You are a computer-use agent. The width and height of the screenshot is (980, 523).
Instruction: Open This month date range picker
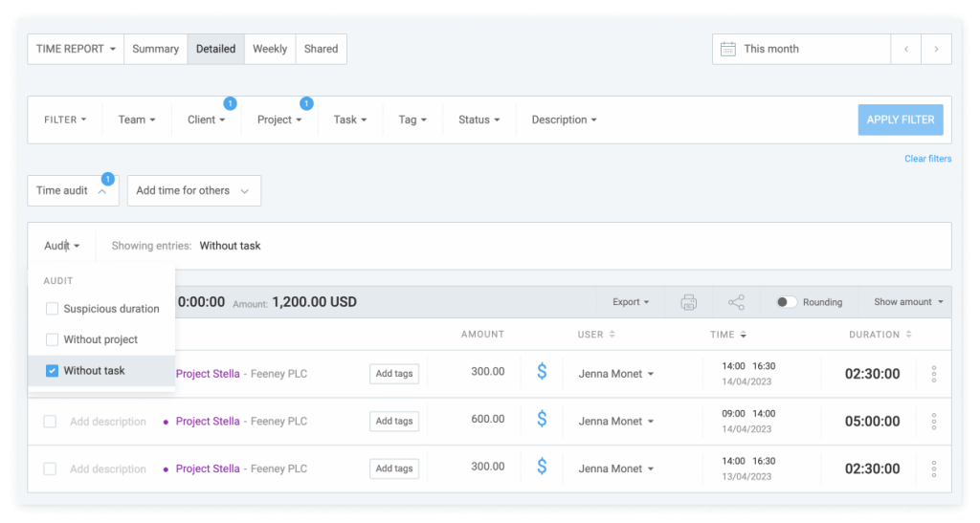coord(801,49)
